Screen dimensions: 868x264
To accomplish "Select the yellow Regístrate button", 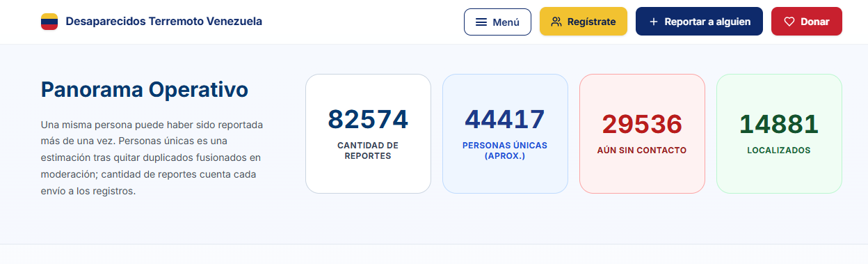I will coord(583,22).
